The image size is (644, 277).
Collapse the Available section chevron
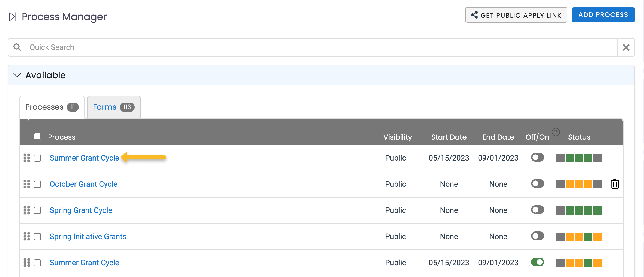point(17,75)
